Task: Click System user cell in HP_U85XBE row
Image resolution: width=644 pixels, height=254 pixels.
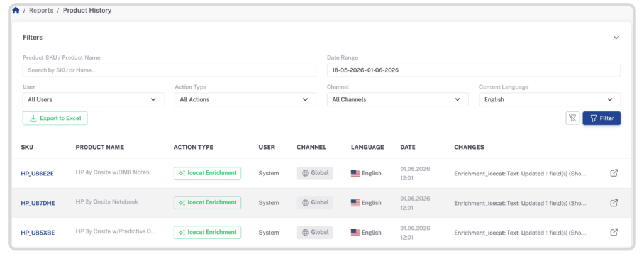Action: coord(269,232)
